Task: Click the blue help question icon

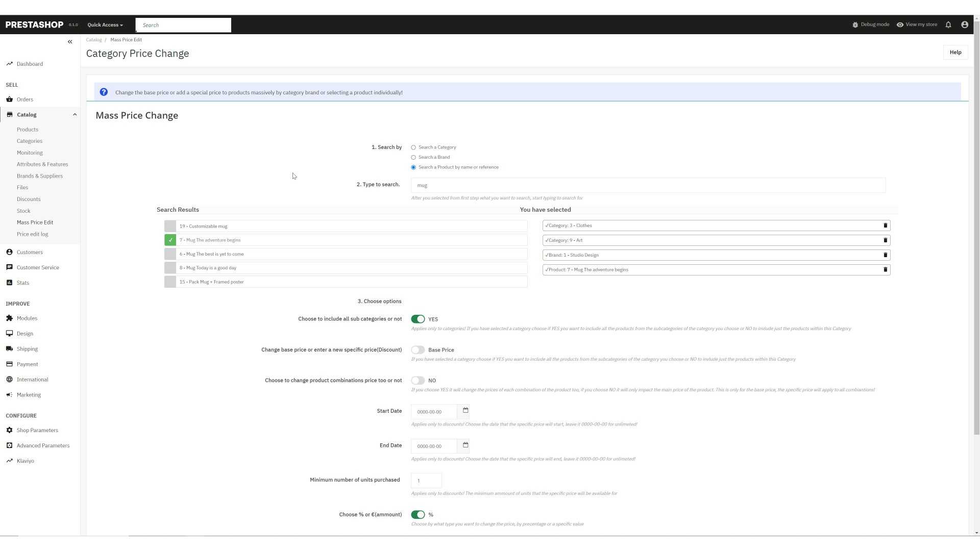Action: 104,92
